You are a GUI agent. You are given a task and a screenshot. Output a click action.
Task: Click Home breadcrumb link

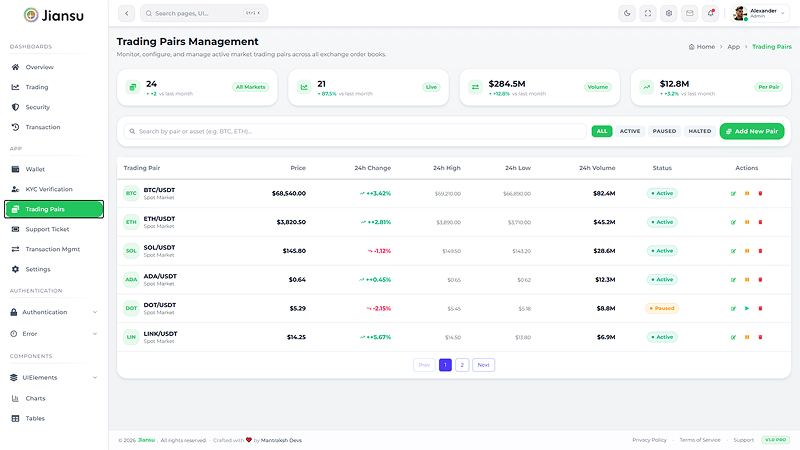click(702, 46)
